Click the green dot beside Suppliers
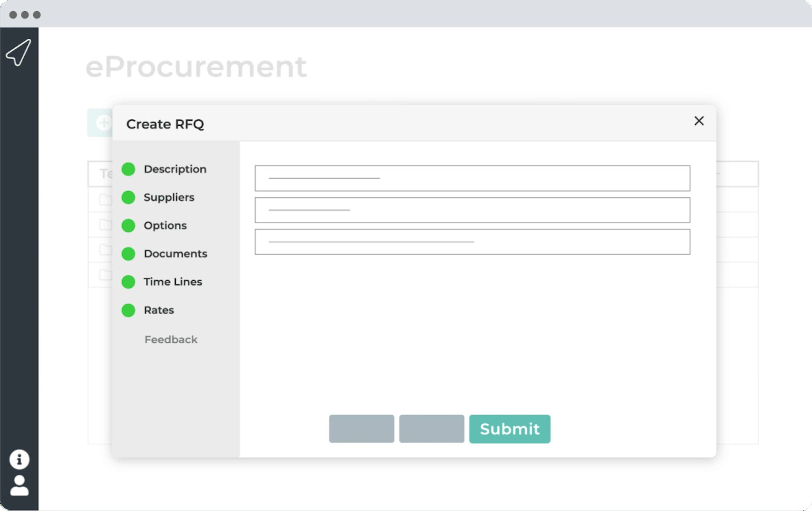 (128, 197)
